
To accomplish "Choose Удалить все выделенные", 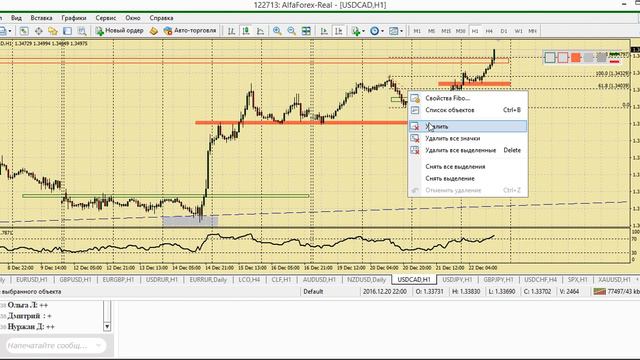I will (468, 150).
